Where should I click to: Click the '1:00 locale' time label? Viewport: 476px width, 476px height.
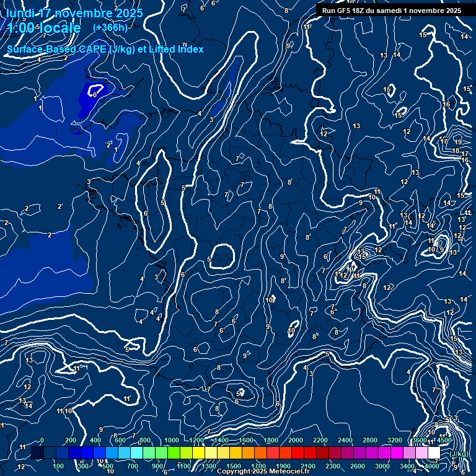[44, 28]
